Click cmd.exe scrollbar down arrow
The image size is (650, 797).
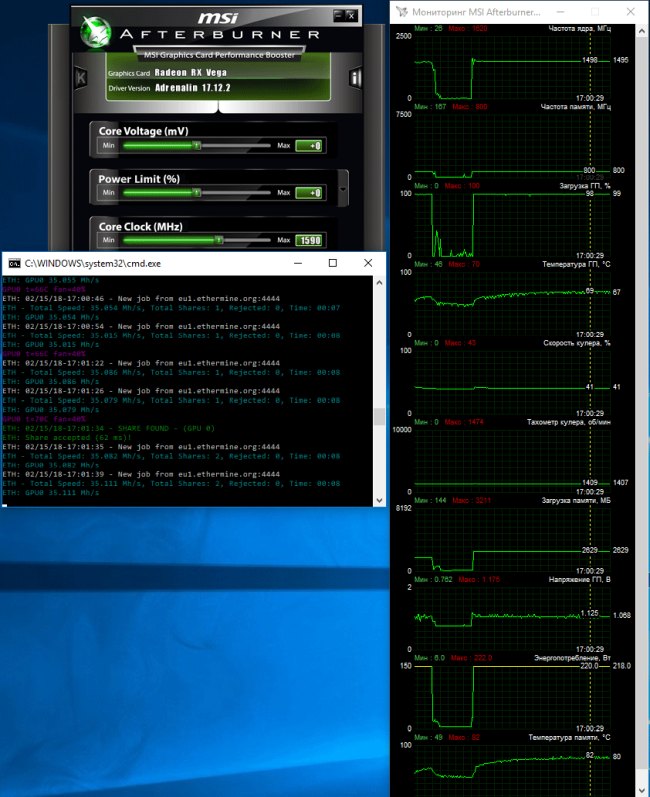379,500
